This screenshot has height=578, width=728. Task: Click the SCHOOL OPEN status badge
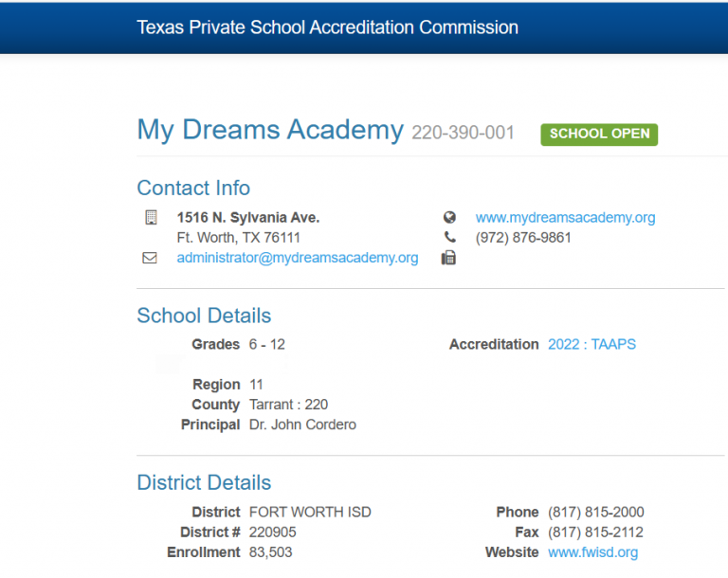(x=599, y=134)
